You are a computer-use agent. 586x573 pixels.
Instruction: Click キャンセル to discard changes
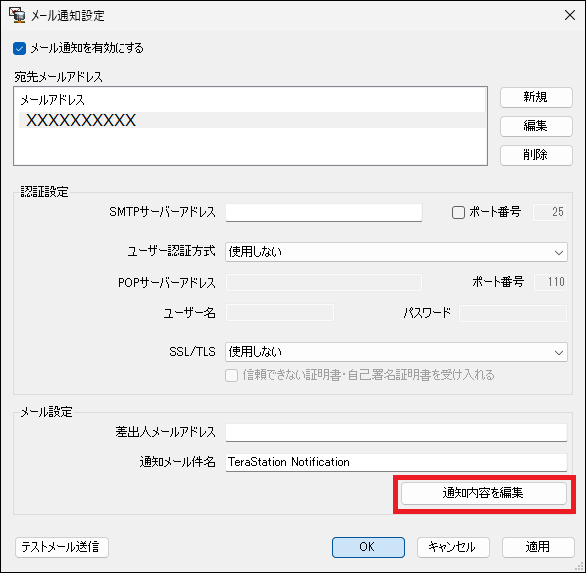click(453, 547)
